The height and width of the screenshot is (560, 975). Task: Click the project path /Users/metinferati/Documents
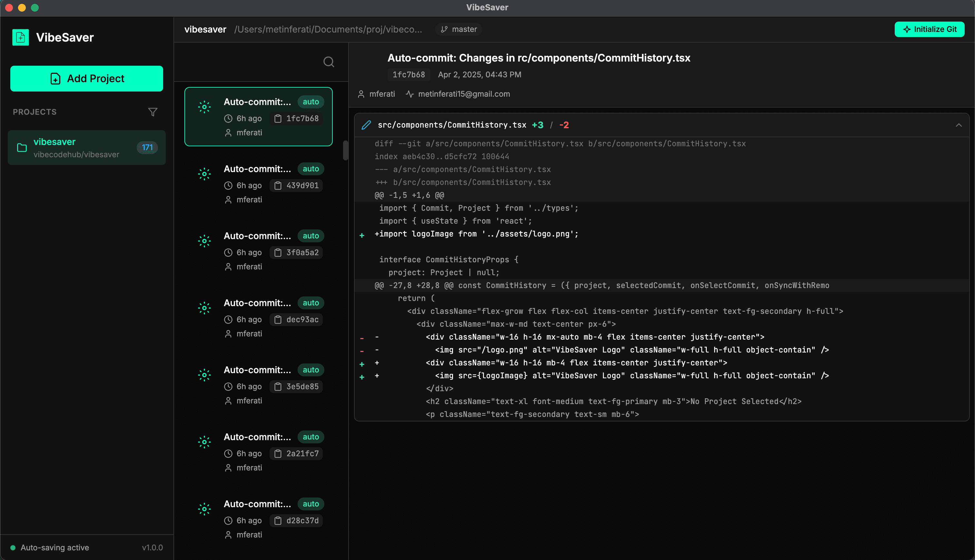[328, 29]
